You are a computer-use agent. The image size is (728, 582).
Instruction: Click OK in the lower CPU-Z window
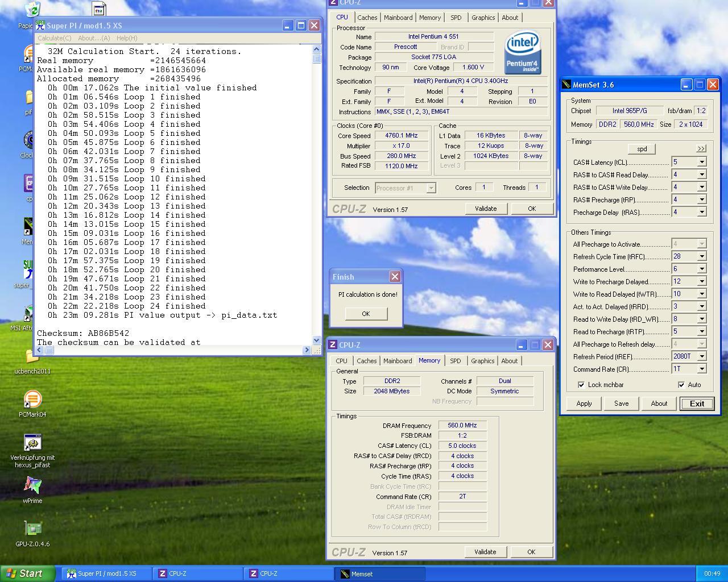pyautogui.click(x=531, y=552)
